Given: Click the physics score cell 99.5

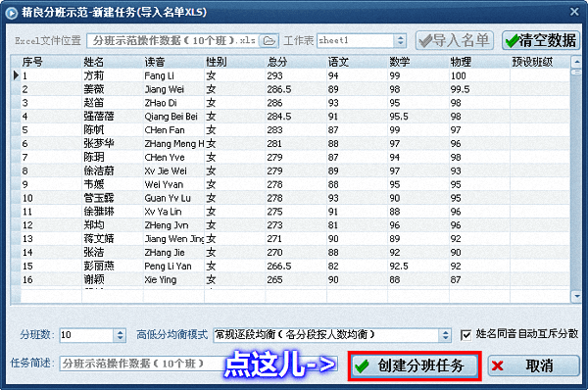Looking at the screenshot, I should (479, 89).
